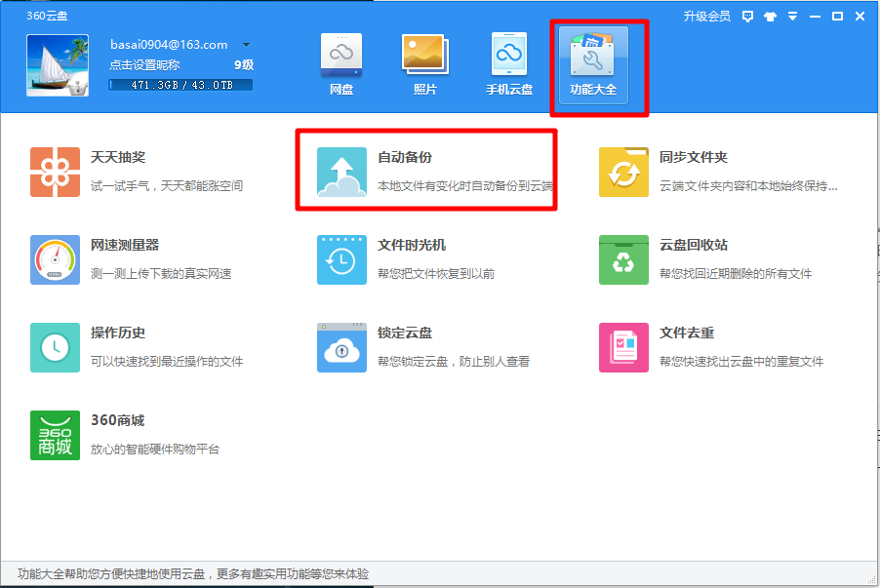Image resolution: width=880 pixels, height=588 pixels.
Task: Open the 文件去重 dedupe icon
Action: pyautogui.click(x=623, y=347)
